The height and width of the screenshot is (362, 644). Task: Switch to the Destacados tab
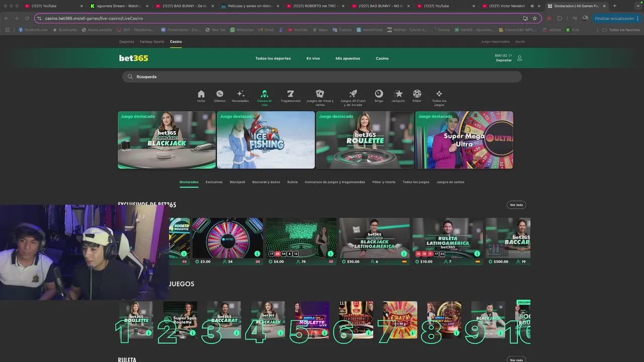pyautogui.click(x=189, y=182)
